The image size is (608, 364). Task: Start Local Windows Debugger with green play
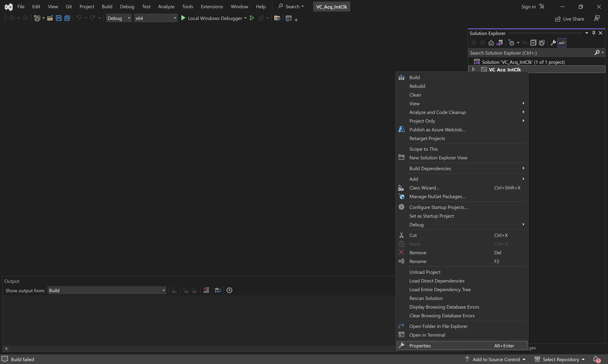(183, 18)
